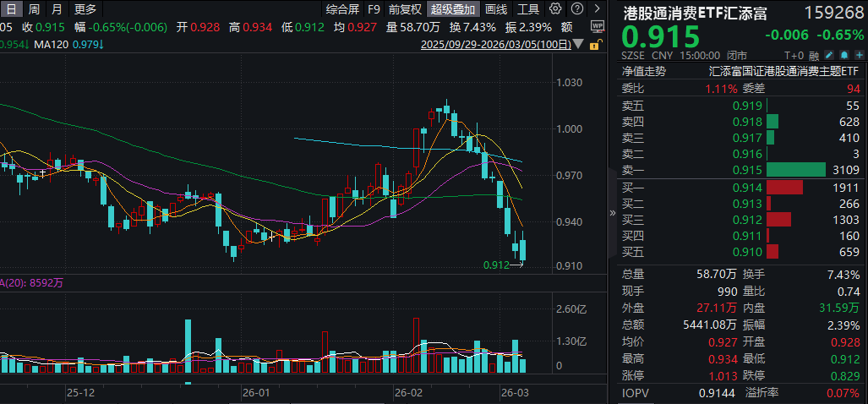The height and width of the screenshot is (404, 868).
Task: Click the 卖一 green order volume bar
Action: 796,170
